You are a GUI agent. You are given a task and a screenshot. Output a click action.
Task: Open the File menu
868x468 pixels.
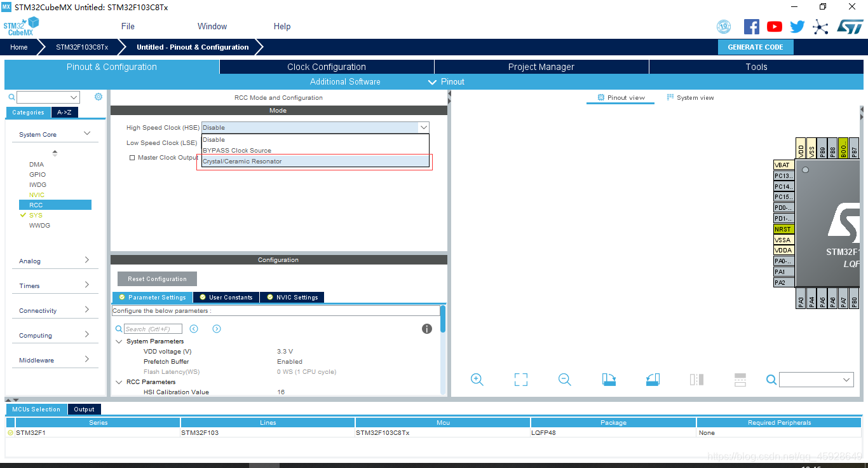pos(128,26)
